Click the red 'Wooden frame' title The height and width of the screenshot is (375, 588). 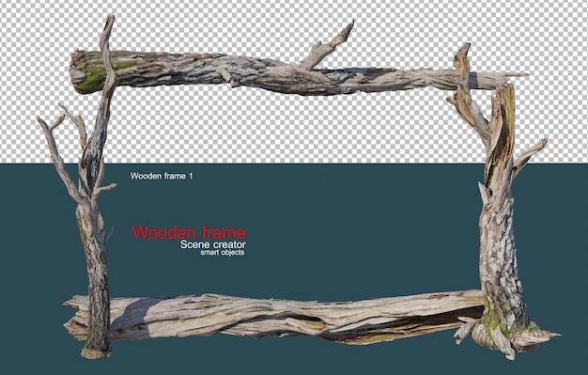point(190,233)
